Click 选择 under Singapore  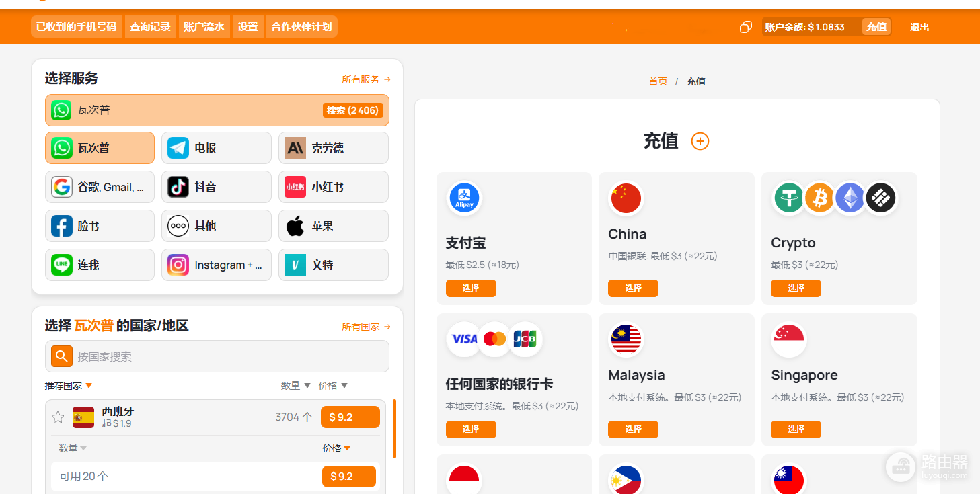pos(796,429)
